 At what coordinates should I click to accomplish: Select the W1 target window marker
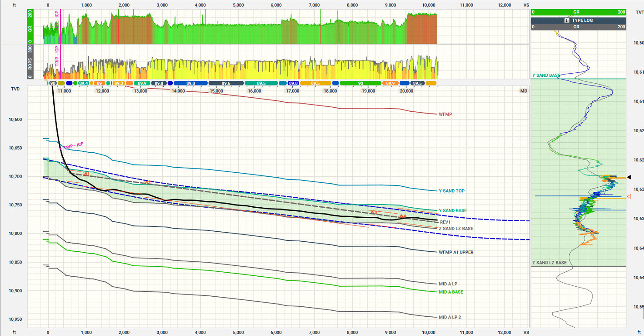[86, 174]
